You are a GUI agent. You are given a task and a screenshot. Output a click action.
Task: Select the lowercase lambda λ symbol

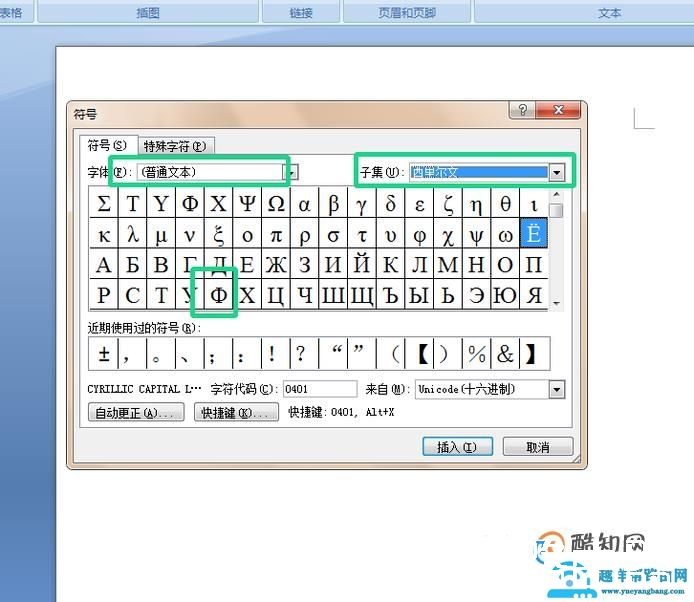tap(133, 233)
